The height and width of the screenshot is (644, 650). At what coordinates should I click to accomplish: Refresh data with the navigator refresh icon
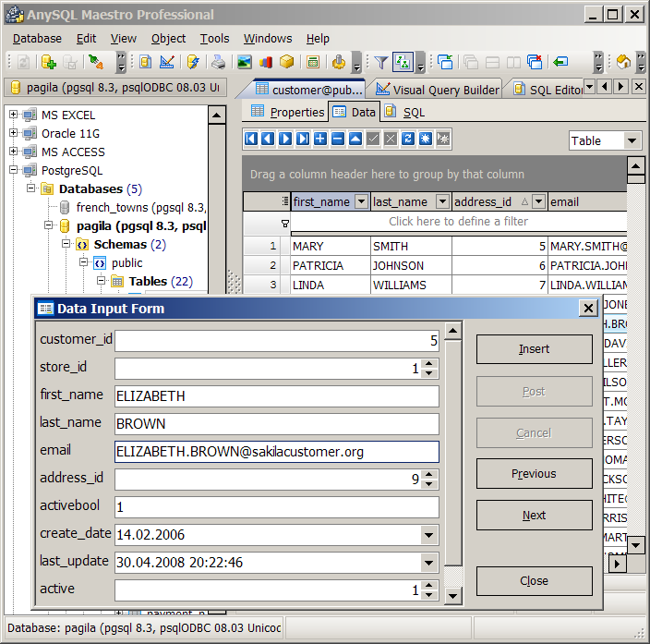(x=408, y=139)
